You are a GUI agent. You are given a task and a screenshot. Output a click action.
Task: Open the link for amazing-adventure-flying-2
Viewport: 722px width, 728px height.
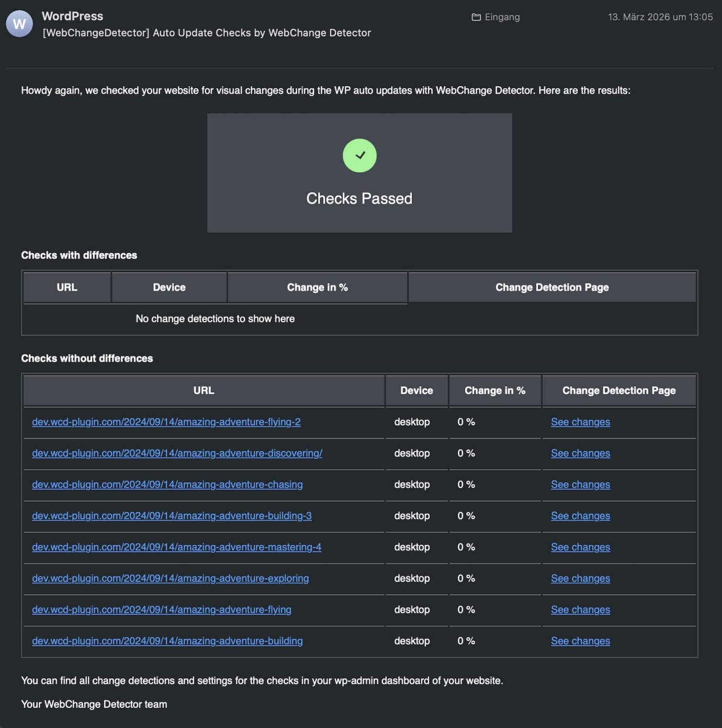click(x=166, y=422)
